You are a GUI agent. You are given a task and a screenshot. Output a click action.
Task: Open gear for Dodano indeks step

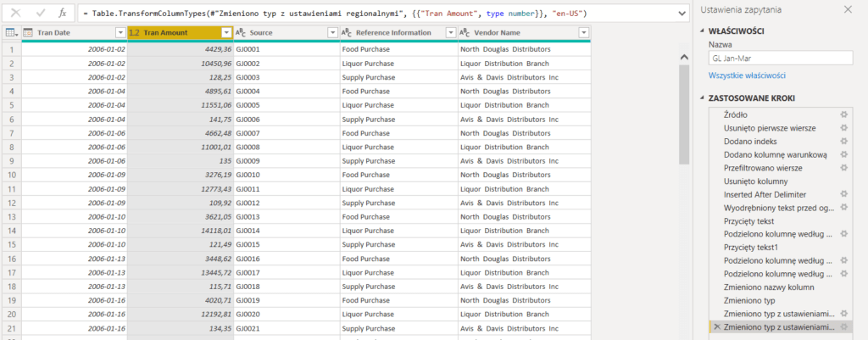843,141
